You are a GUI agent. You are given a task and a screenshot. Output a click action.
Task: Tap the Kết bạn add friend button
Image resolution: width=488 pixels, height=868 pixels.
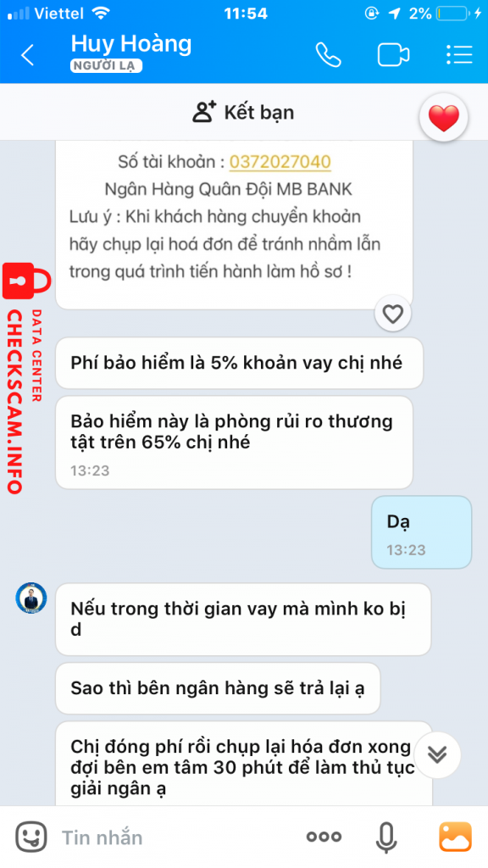pyautogui.click(x=244, y=113)
